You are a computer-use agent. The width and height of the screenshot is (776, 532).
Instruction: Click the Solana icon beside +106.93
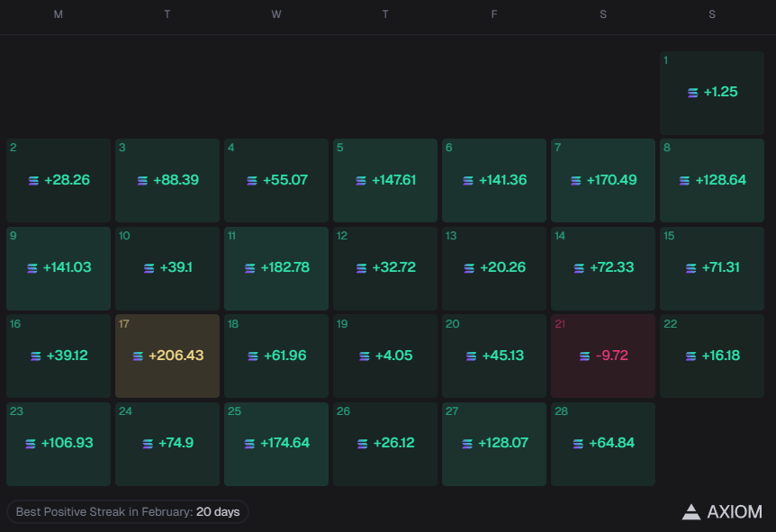31,444
